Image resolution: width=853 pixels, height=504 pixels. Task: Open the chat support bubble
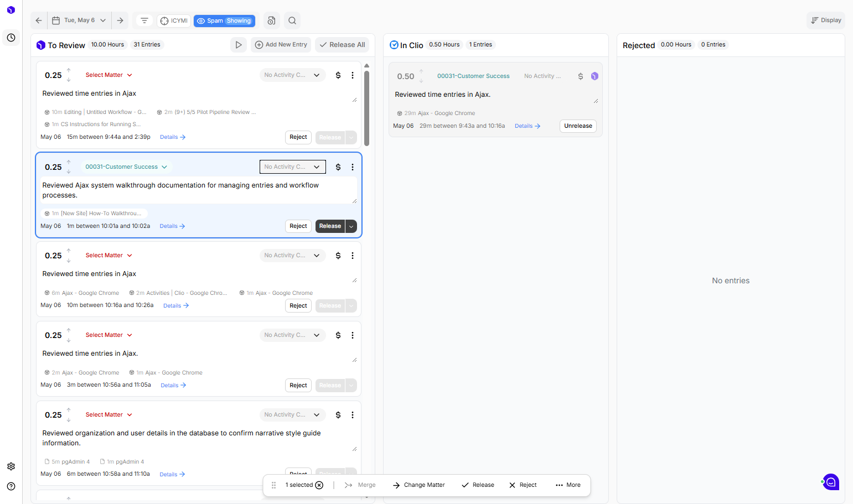(x=831, y=482)
